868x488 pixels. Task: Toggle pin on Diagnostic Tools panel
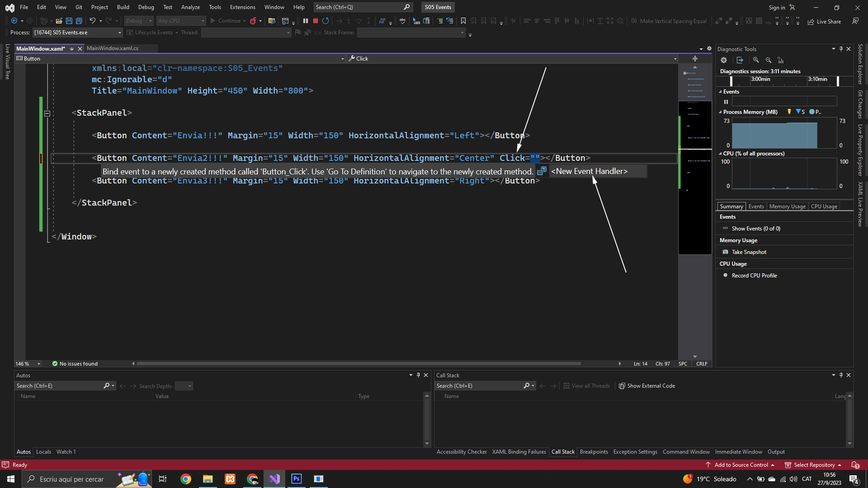(841, 49)
